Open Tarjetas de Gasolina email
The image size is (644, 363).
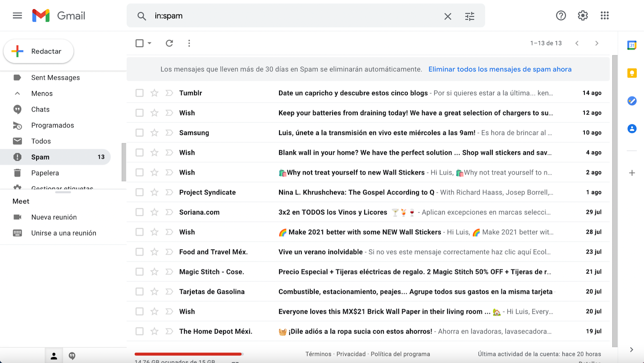click(368, 291)
